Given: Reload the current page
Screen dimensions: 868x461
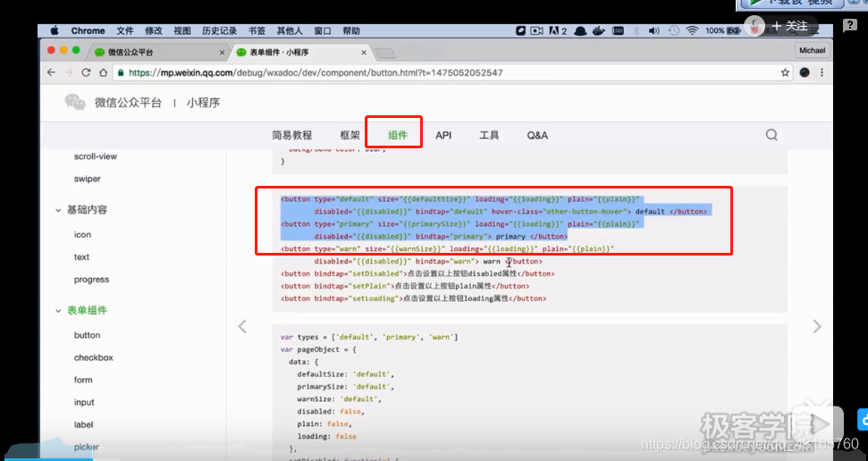Looking at the screenshot, I should point(86,72).
